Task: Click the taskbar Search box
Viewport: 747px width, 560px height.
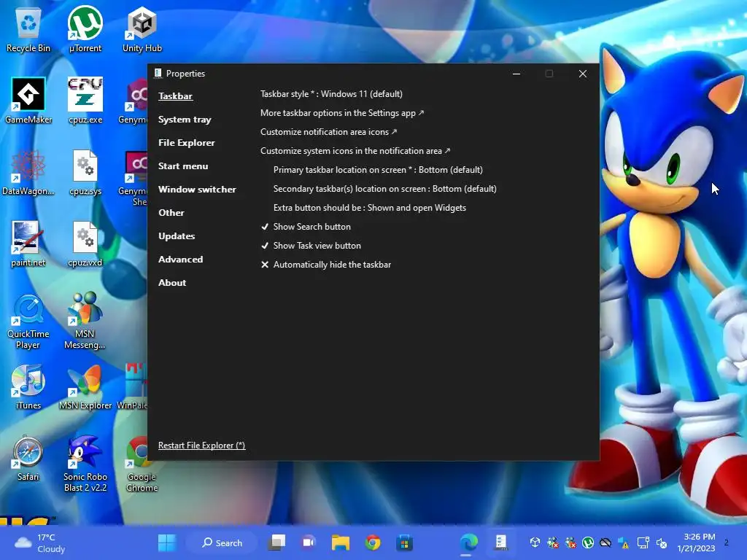Action: point(222,542)
